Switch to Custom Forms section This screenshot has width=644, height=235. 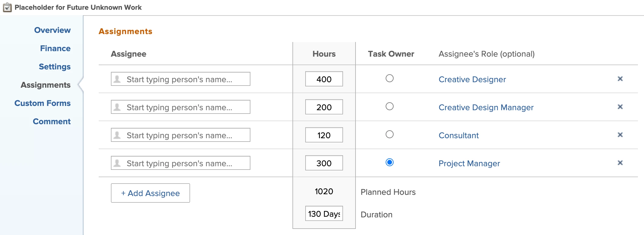pos(42,103)
